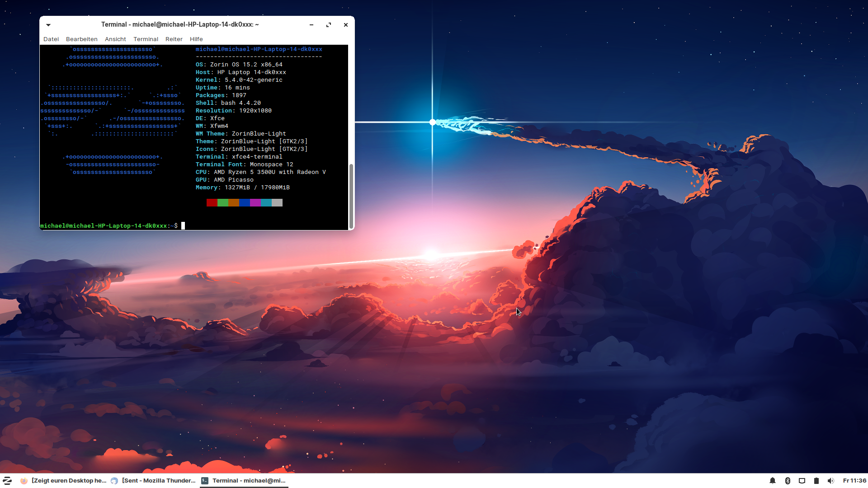
Task: Switch to Sent - Mozilla Thunderbird window
Action: (x=159, y=481)
